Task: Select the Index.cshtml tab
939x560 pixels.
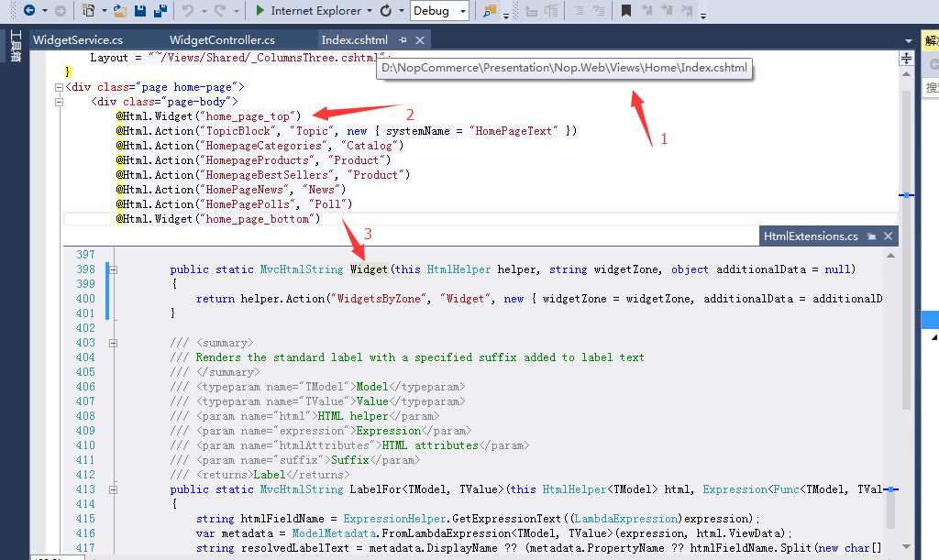Action: (355, 40)
